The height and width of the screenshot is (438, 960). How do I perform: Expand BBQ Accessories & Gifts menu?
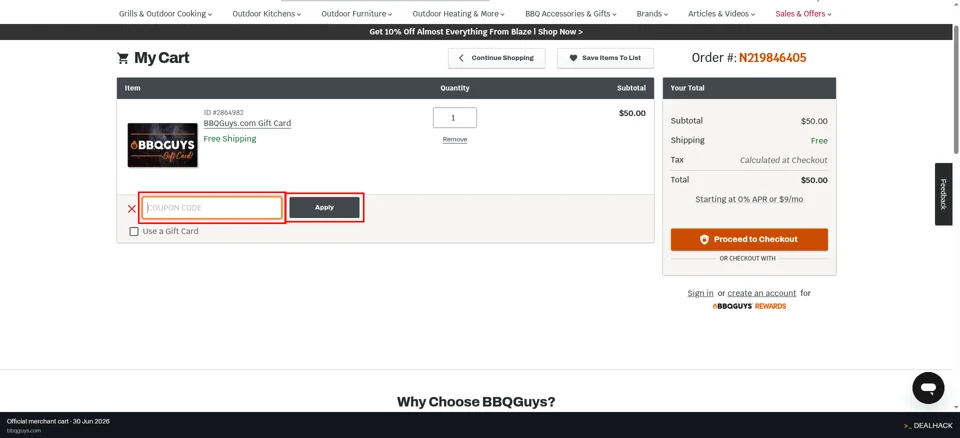point(571,13)
